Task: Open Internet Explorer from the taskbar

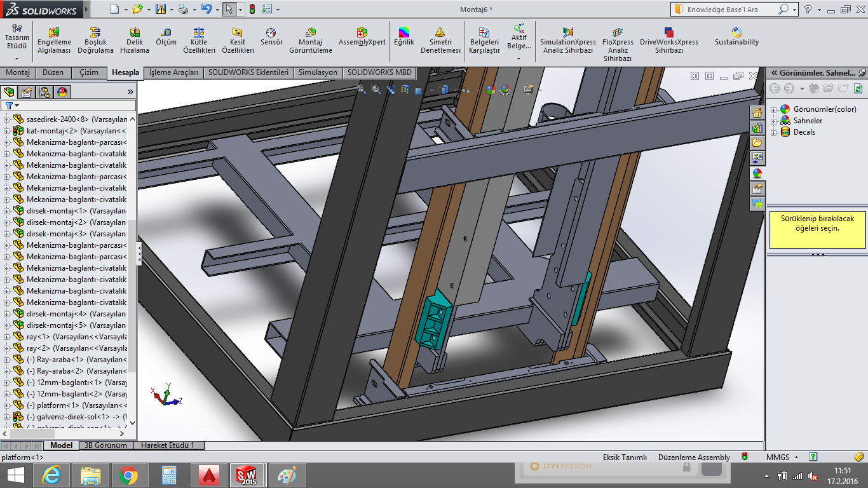Action: (51, 475)
